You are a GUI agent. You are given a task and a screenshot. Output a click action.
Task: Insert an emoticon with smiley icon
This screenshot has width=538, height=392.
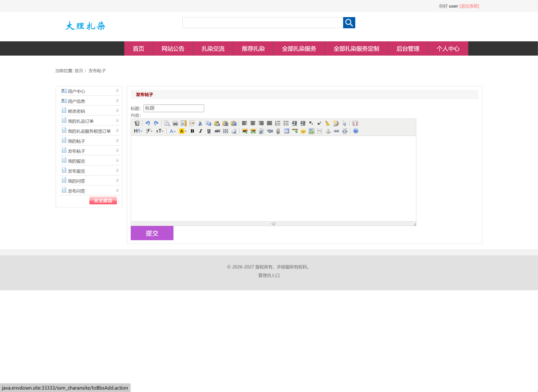[x=303, y=131]
